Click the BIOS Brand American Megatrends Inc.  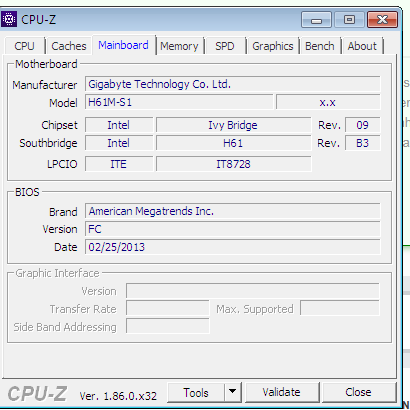pos(233,211)
